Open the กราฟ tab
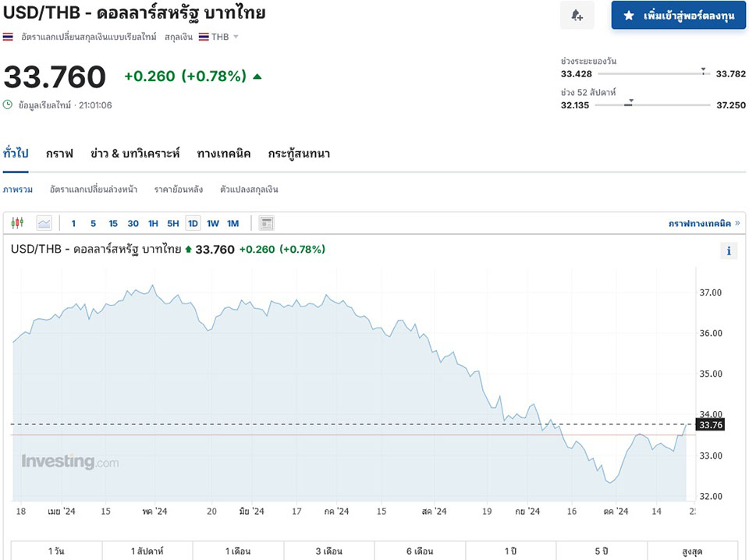Image resolution: width=749 pixels, height=560 pixels. (x=59, y=154)
